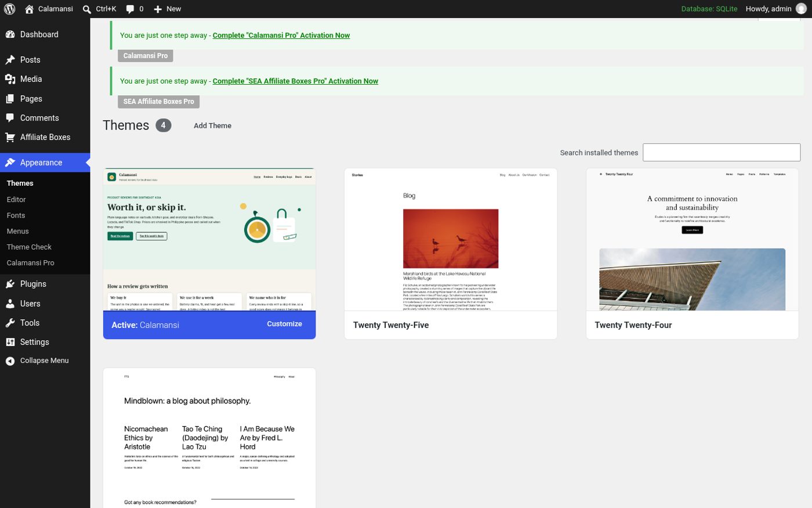Click the home icon for Calamansi site
This screenshot has width=812, height=508.
[x=29, y=9]
